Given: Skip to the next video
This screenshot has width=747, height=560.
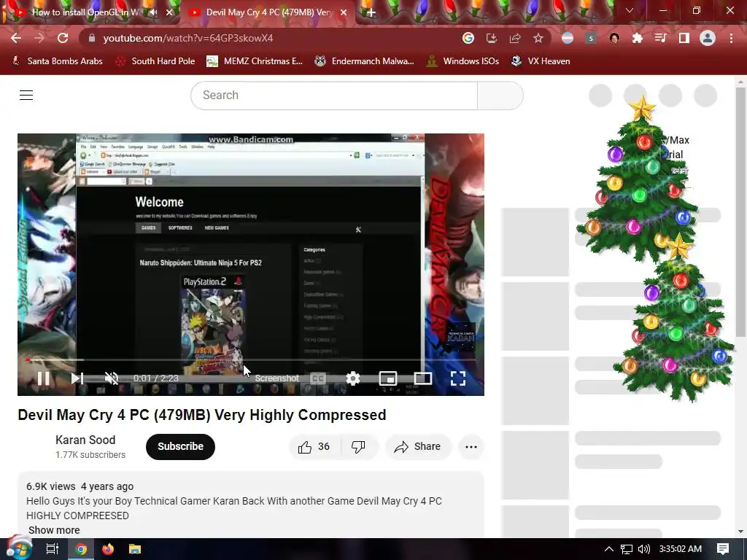Looking at the screenshot, I should pos(77,378).
